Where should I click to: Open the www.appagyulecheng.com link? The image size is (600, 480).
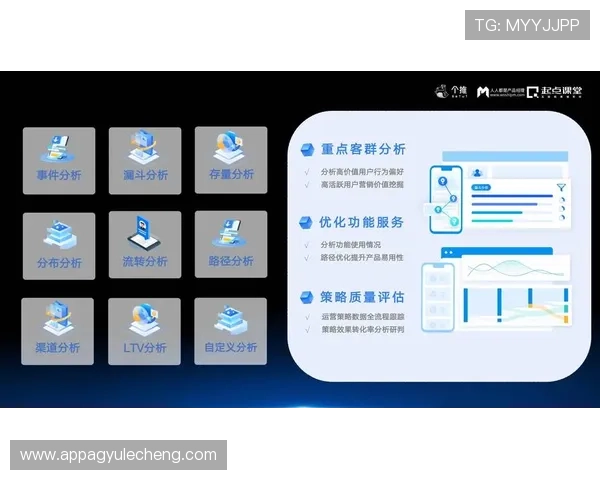pos(118,455)
